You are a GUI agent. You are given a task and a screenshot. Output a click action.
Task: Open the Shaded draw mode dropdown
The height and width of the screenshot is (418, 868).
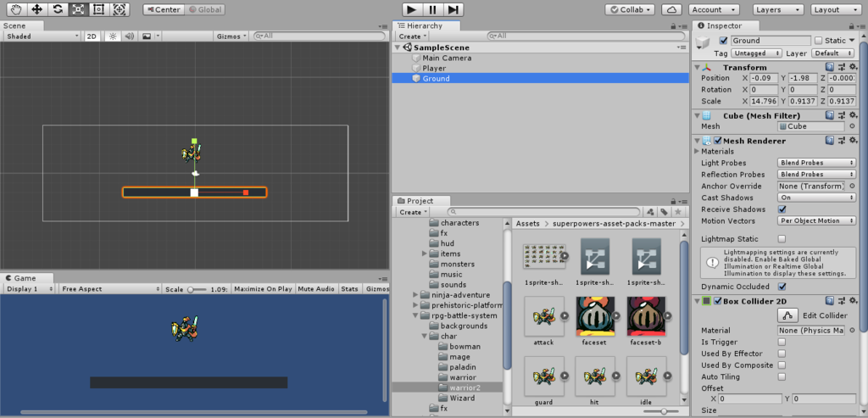tap(42, 36)
